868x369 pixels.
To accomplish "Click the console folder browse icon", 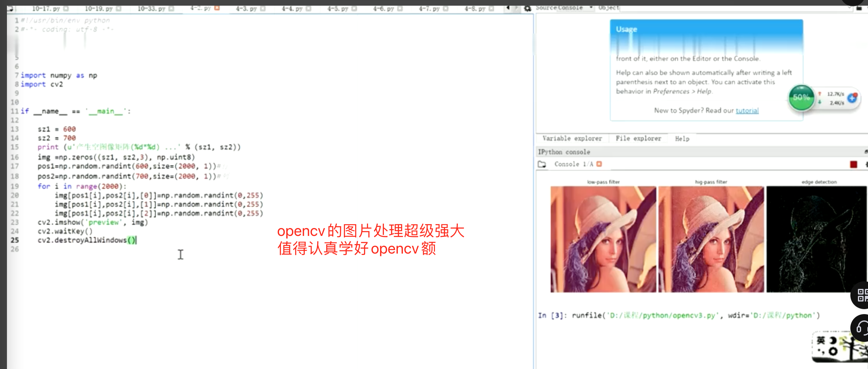I will (542, 164).
